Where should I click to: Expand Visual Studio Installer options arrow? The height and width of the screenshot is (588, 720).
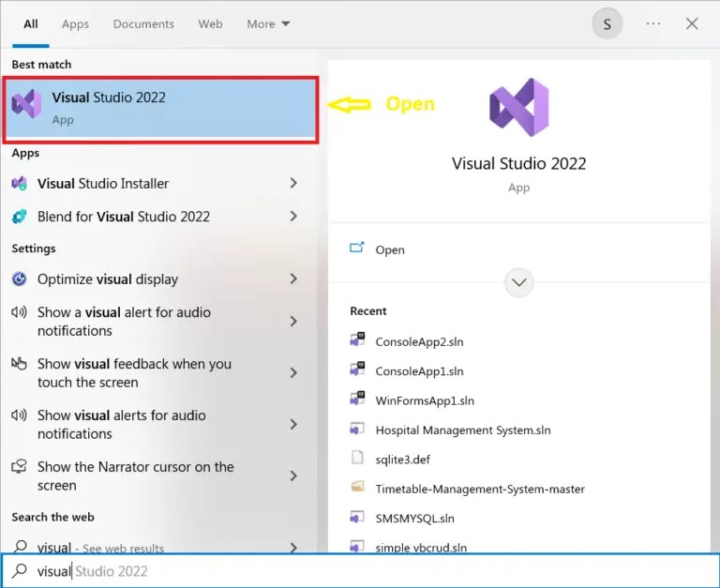click(x=293, y=183)
